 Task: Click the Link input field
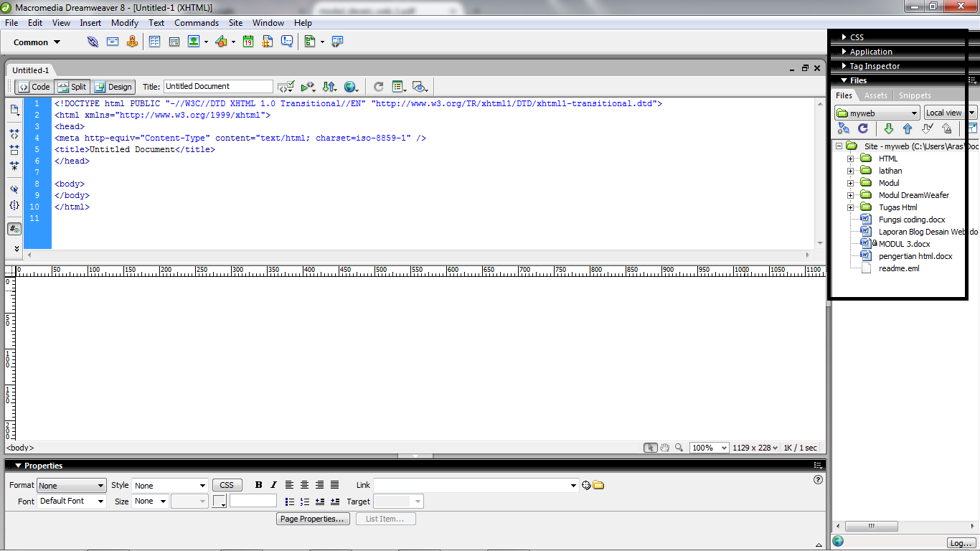click(x=476, y=485)
